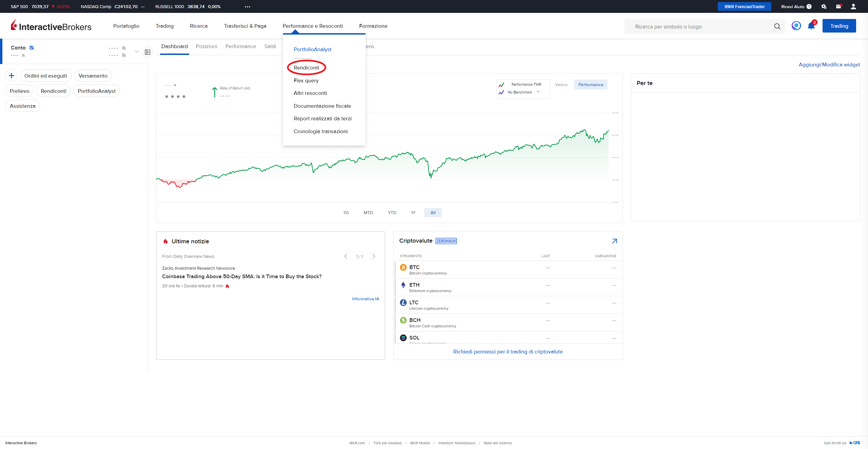Click the ticker bar three-dots more icon
The image size is (868, 449).
(248, 7)
